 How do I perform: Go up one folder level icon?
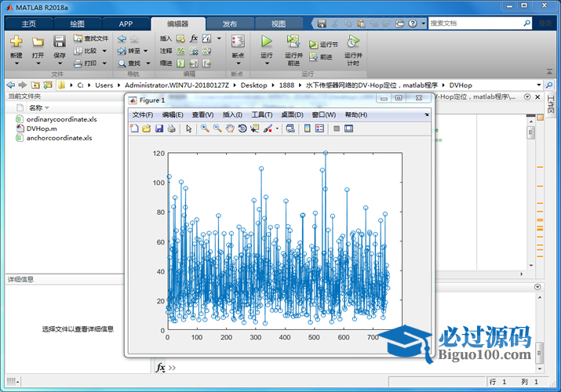[35, 85]
